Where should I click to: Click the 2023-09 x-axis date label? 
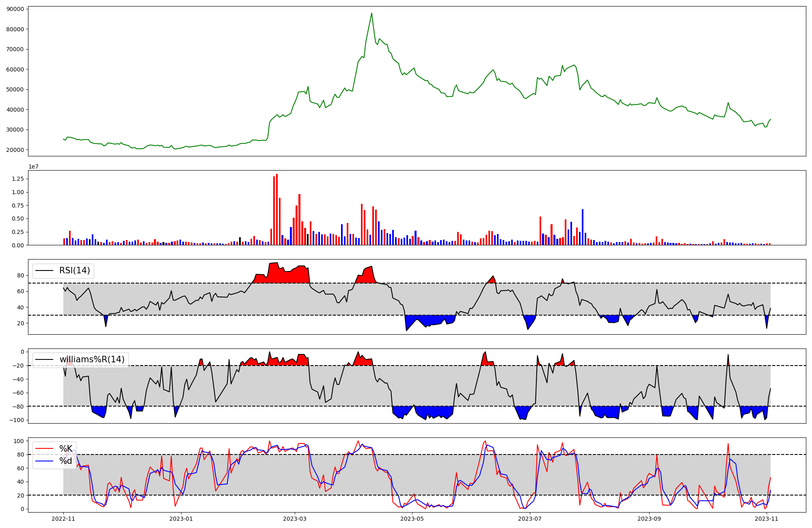pyautogui.click(x=649, y=519)
